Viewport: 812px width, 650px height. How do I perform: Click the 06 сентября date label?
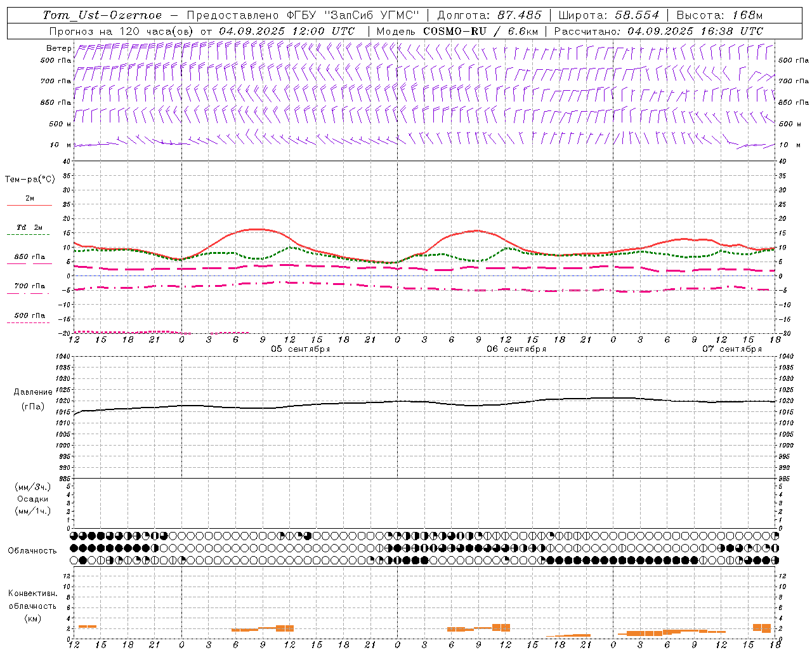point(516,349)
